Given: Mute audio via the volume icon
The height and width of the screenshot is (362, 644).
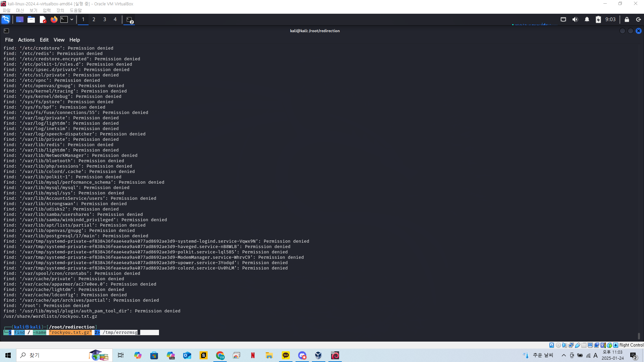Looking at the screenshot, I should 575,19.
